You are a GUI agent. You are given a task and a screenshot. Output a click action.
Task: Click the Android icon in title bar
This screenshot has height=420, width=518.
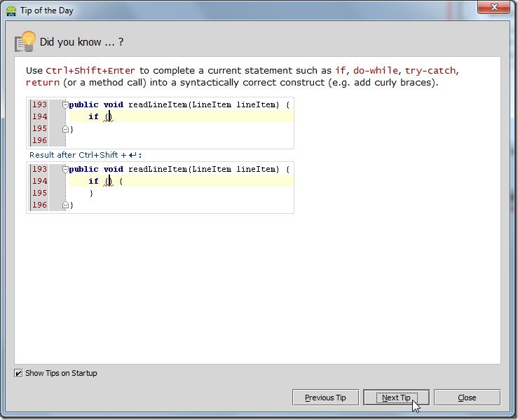pos(11,11)
